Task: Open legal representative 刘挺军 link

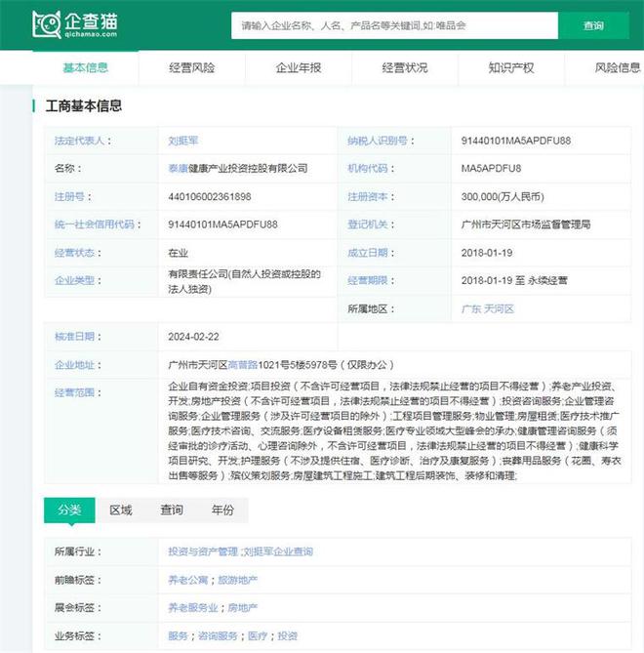Action: (x=183, y=141)
